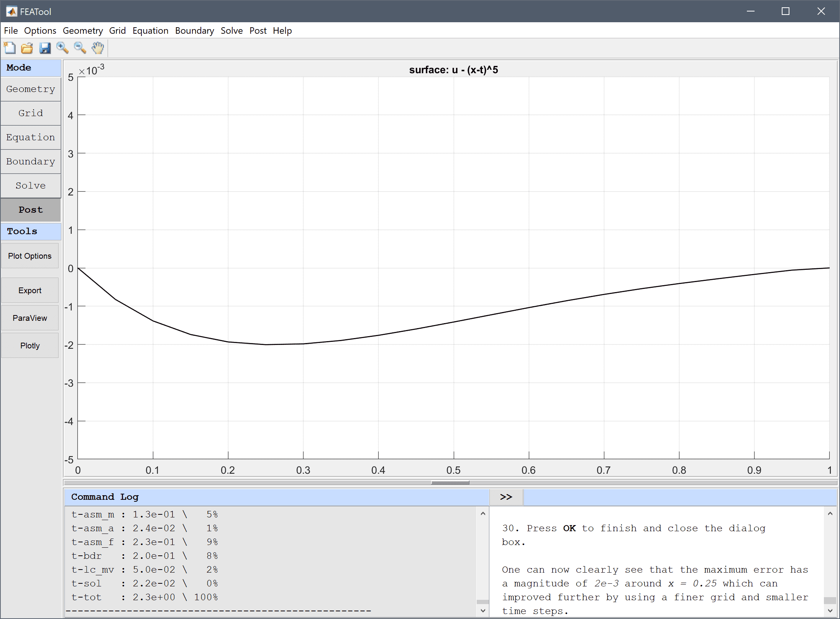The height and width of the screenshot is (619, 840).
Task: Click the Command Log scrollbar thumb
Action: (483, 602)
